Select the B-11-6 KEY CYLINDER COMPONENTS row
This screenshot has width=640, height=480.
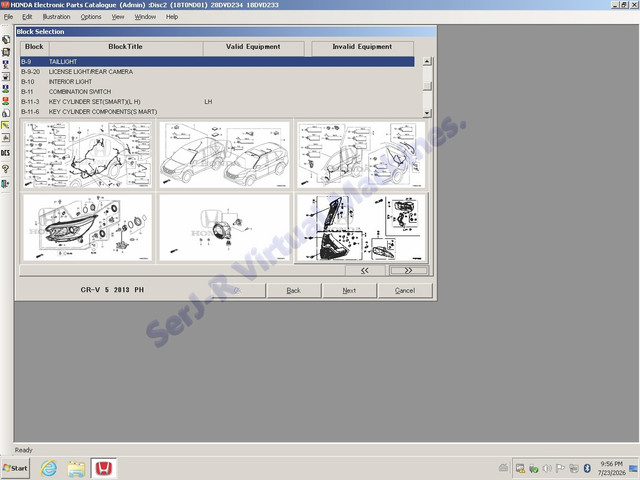[x=217, y=111]
